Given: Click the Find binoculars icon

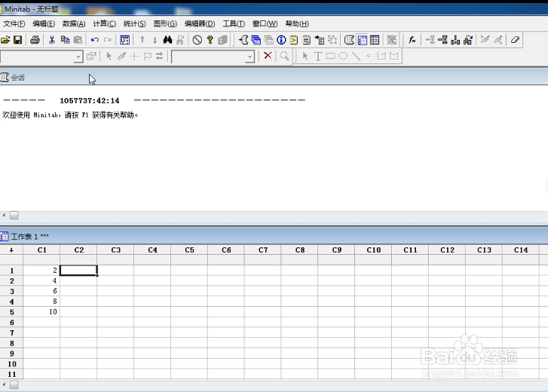Looking at the screenshot, I should coord(168,40).
